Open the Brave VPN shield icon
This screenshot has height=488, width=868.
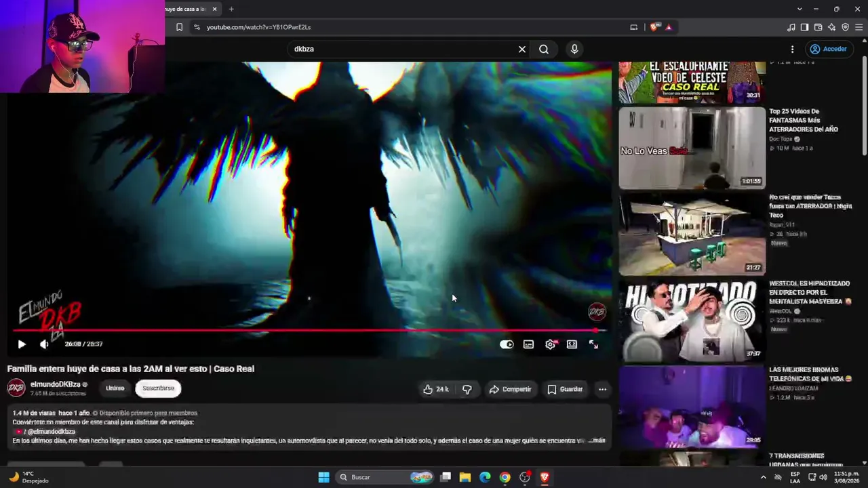tap(845, 27)
